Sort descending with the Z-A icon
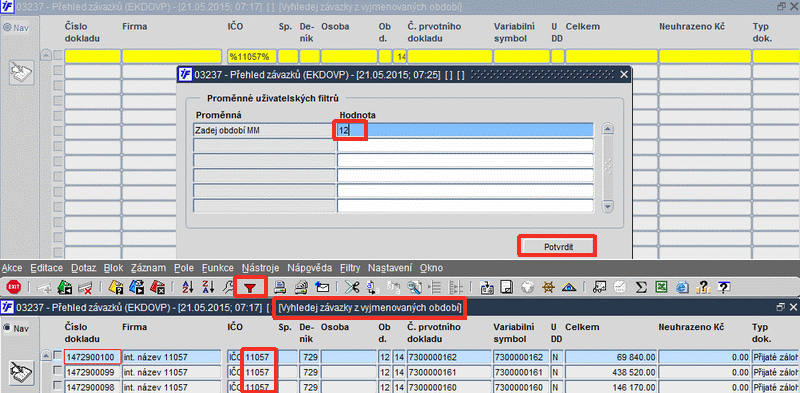The width and height of the screenshot is (800, 393). [x=208, y=287]
